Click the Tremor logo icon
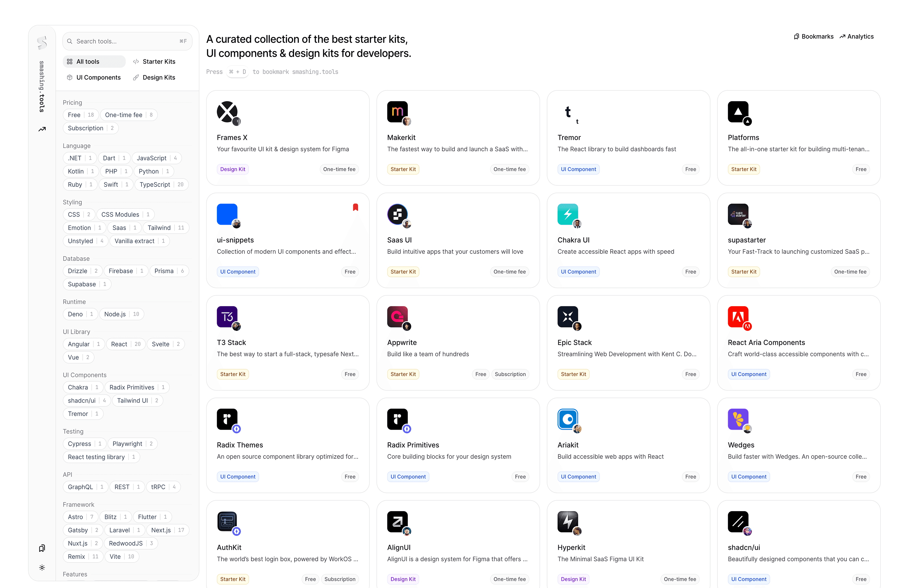 [x=568, y=112]
